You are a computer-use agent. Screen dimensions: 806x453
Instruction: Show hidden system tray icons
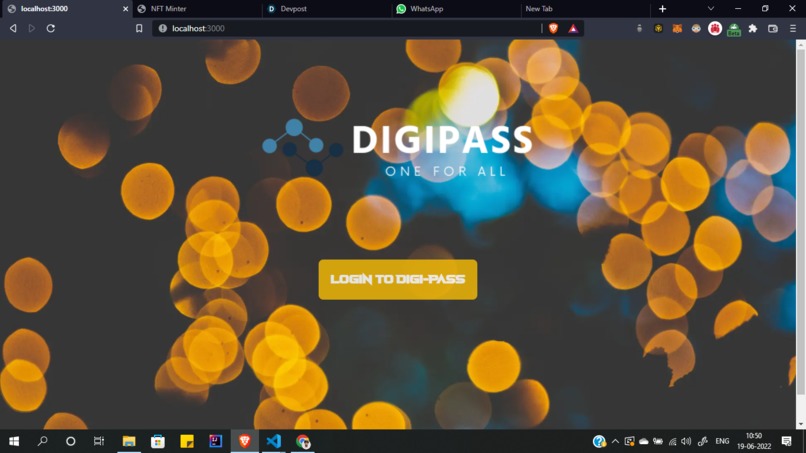coord(615,441)
